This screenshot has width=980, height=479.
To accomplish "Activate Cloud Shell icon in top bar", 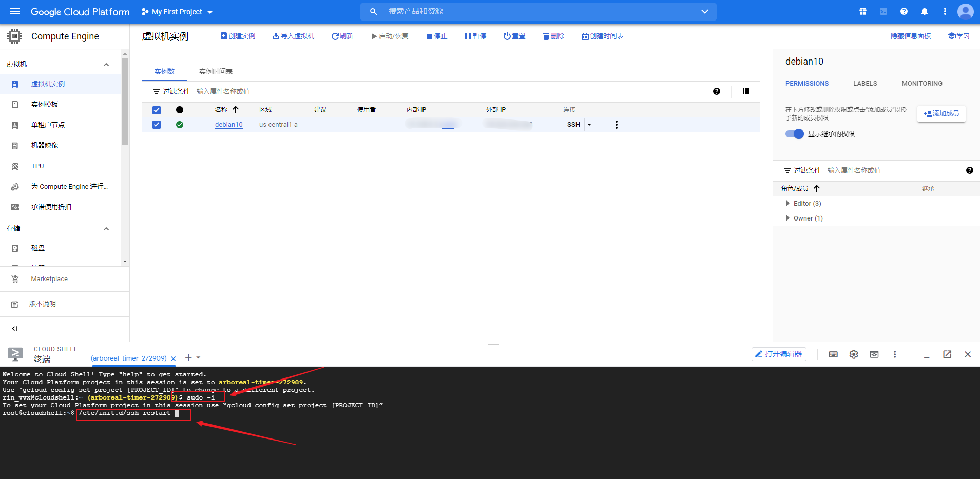I will pyautogui.click(x=883, y=11).
